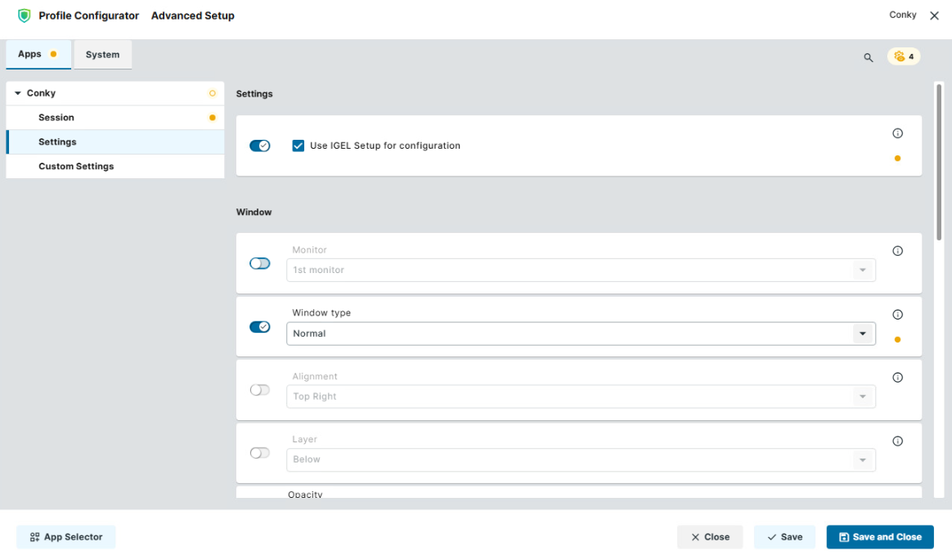The width and height of the screenshot is (952, 560).
Task: Close the Profile Configurator with X icon
Action: point(934,16)
